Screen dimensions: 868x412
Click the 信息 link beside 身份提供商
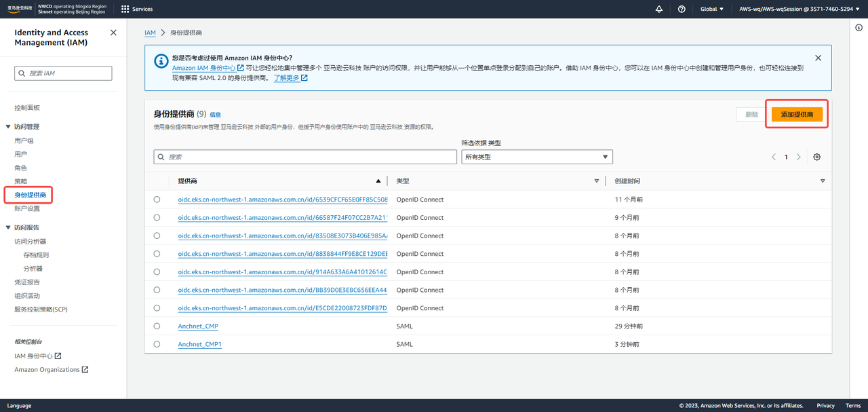(215, 115)
